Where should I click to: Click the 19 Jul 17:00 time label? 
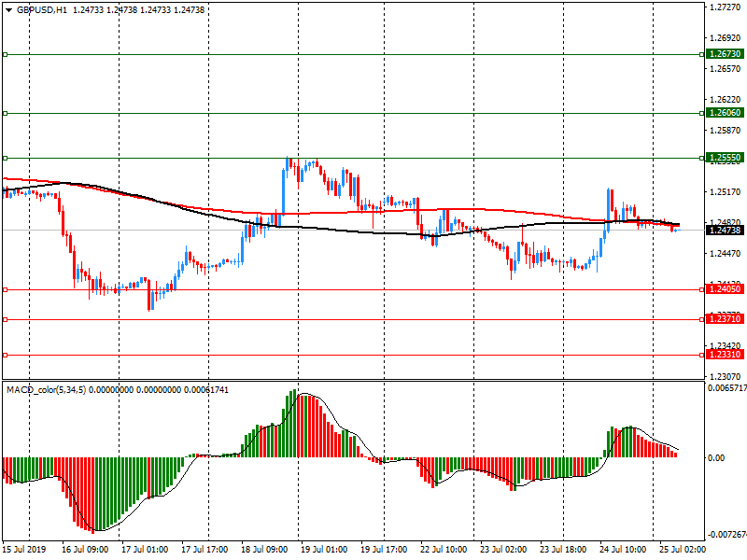pos(384,550)
